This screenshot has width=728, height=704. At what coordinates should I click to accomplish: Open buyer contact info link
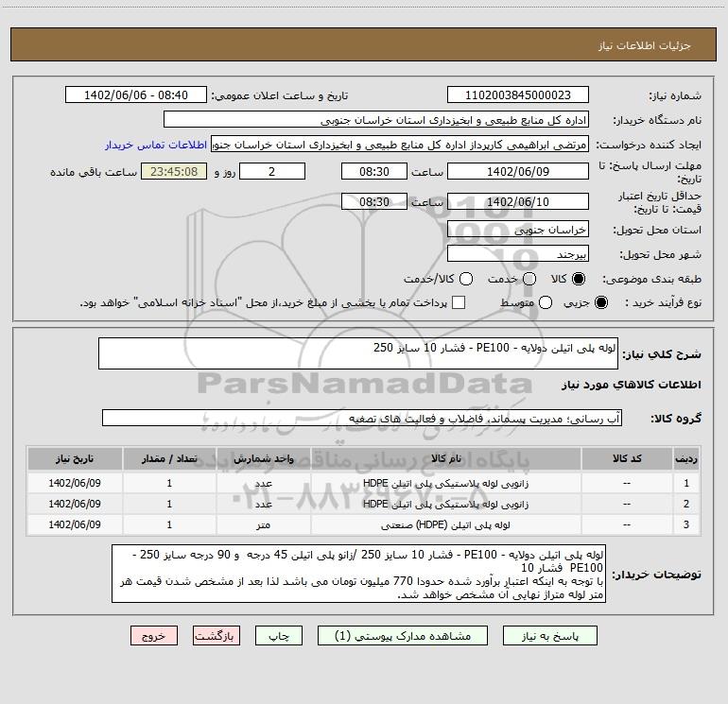pos(156,145)
